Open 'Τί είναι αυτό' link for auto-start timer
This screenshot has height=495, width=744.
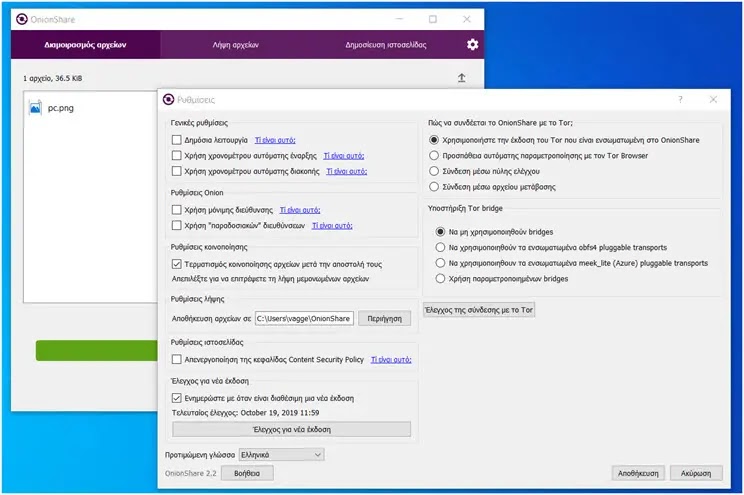[344, 156]
